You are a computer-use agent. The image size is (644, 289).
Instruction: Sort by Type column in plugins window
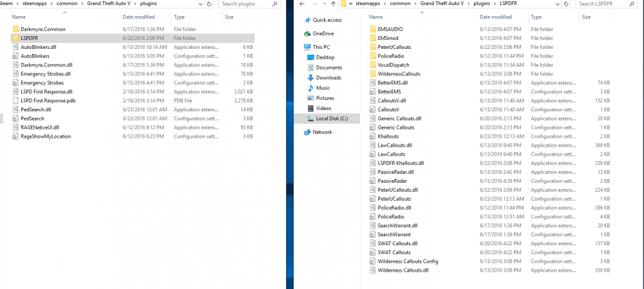point(196,17)
